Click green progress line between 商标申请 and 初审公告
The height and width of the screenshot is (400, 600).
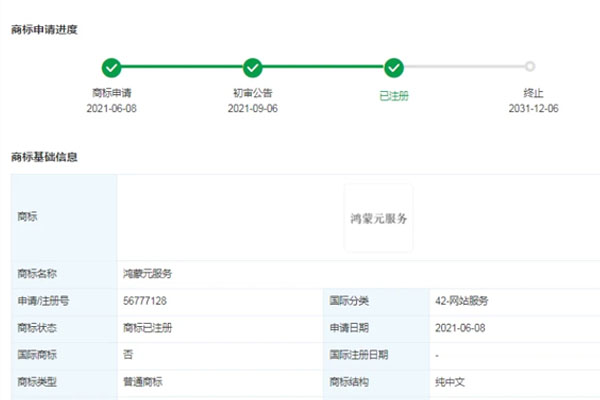coord(182,68)
